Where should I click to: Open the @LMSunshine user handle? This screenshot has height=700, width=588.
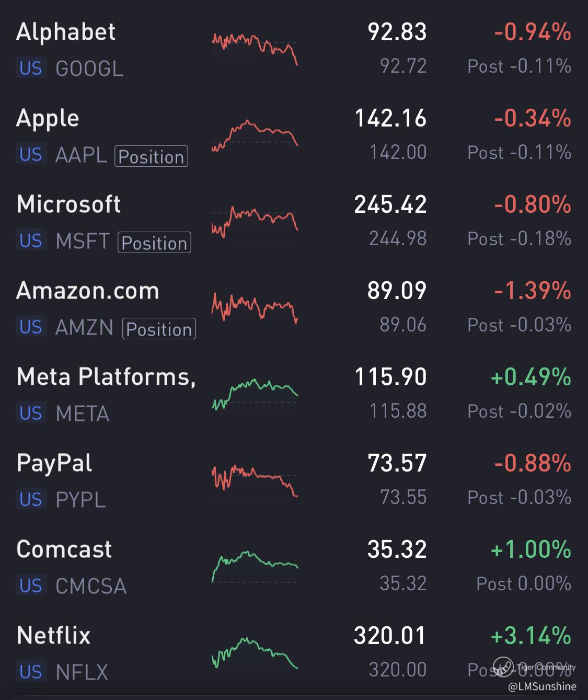[x=541, y=686]
